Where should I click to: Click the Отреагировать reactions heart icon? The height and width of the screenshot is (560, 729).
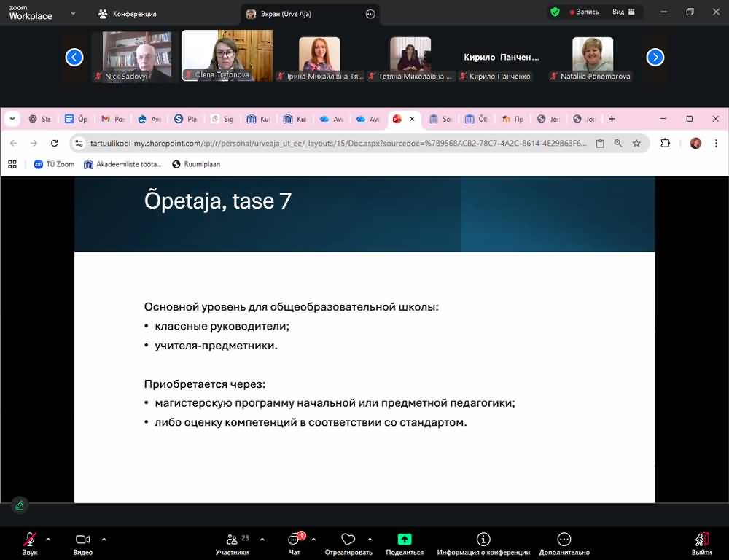348,540
